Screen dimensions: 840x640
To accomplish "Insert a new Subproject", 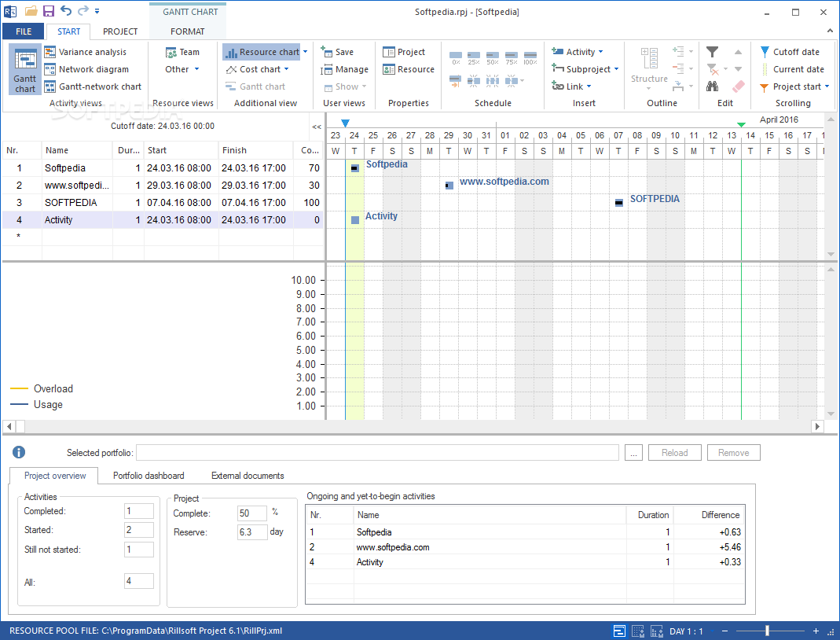I will coord(581,69).
